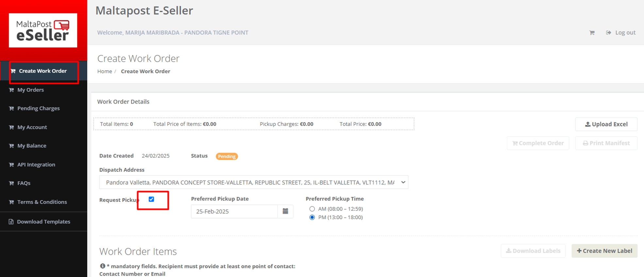Screen dimensions: 644x277
Task: Open the pickup date calendar picker
Action: pos(285,211)
